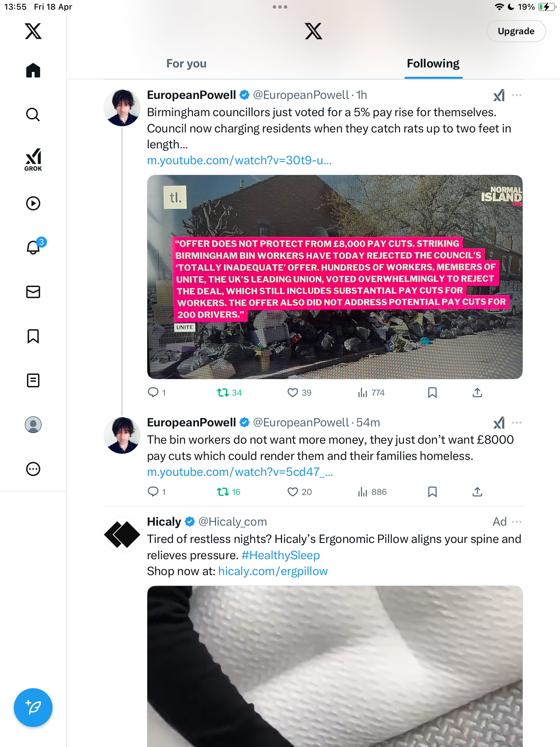Viewport: 560px width, 747px height.
Task: Undo repost on the 34 reposts post
Action: pos(229,393)
